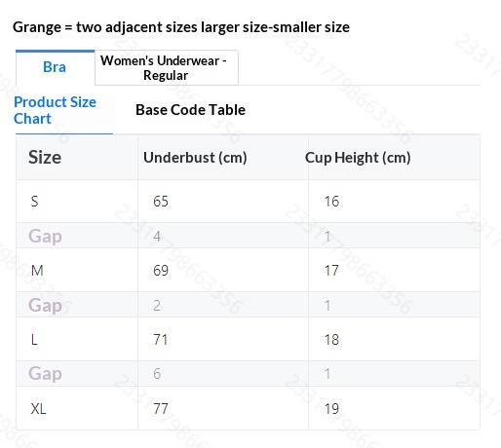
Task: Click the Cup Height (cm) column header
Action: click(x=358, y=158)
